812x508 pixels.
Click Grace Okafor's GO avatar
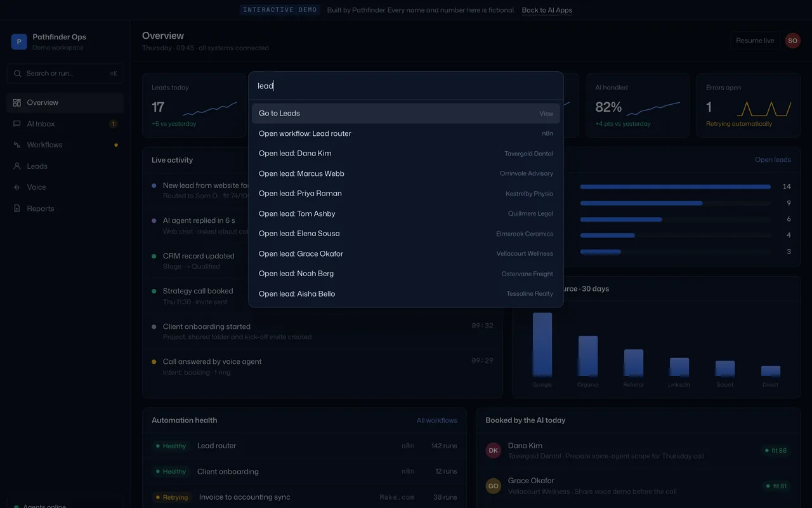point(494,486)
